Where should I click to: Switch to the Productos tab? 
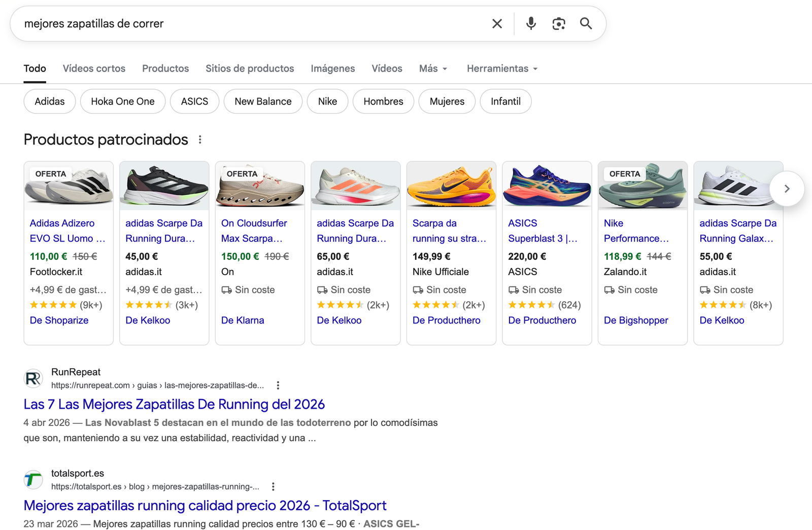coord(165,69)
